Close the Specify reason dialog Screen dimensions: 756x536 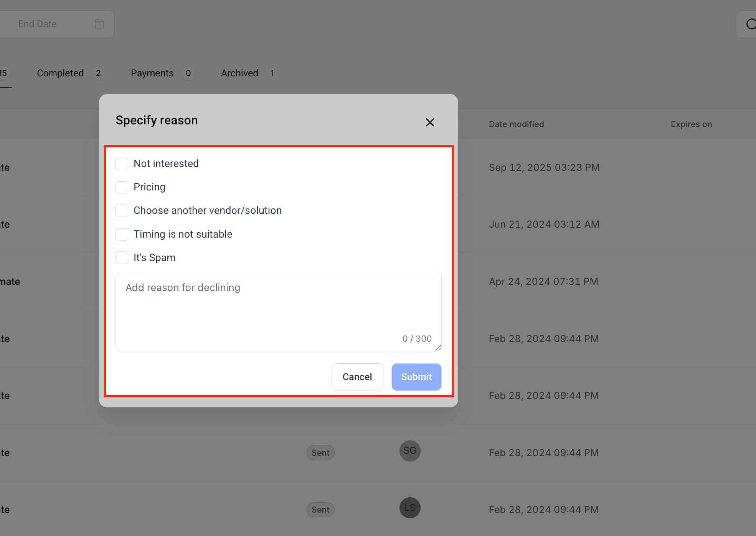(430, 122)
